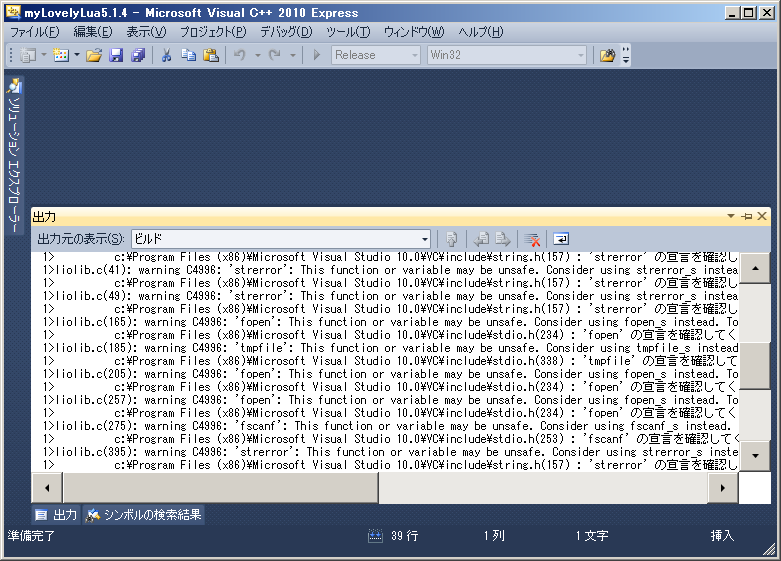Viewport: 781px width, 561px height.
Task: Click the stdio.h(338) tmpfile declaration line
Action: tap(390, 361)
